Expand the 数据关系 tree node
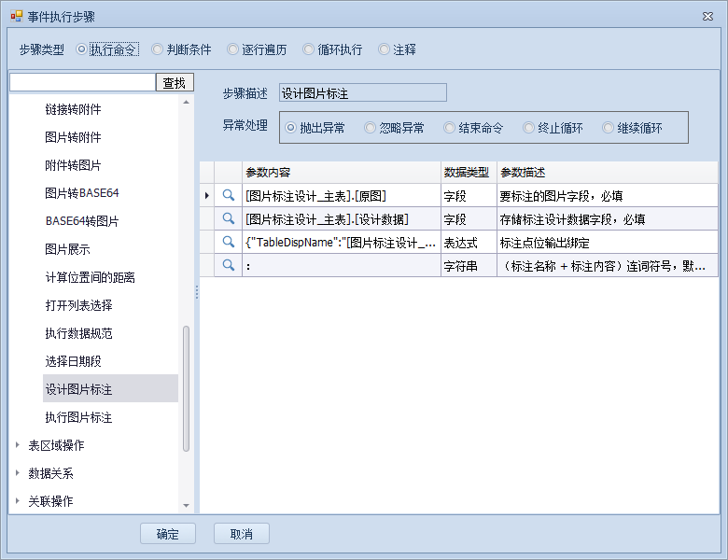728x560 pixels. coord(17,473)
